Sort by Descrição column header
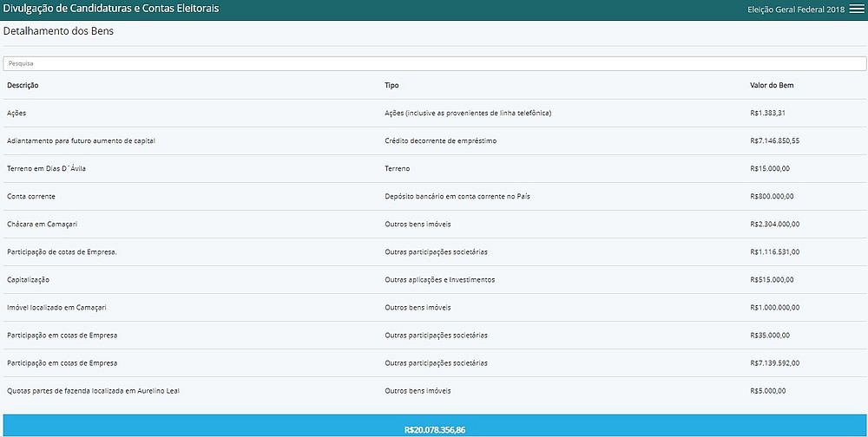 tap(23, 85)
